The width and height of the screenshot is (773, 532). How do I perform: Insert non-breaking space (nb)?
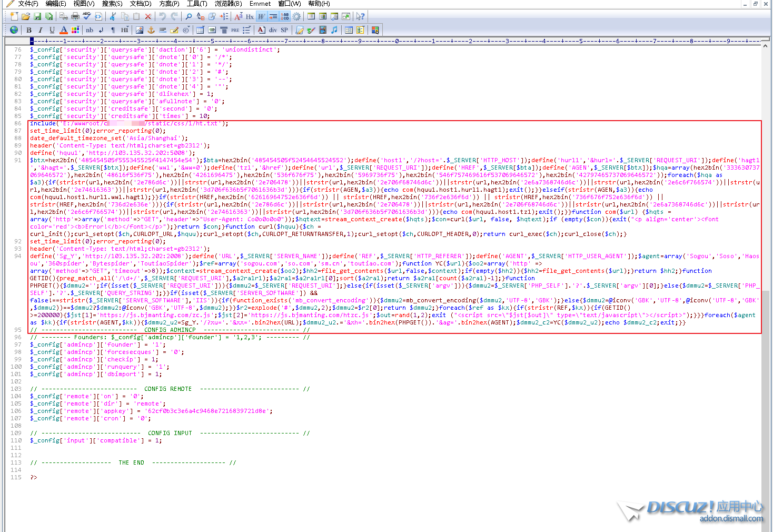[x=90, y=30]
